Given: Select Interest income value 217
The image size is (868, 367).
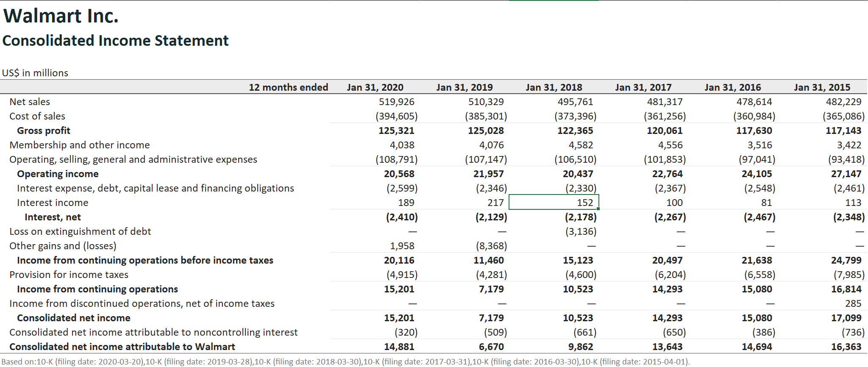Looking at the screenshot, I should tap(495, 203).
